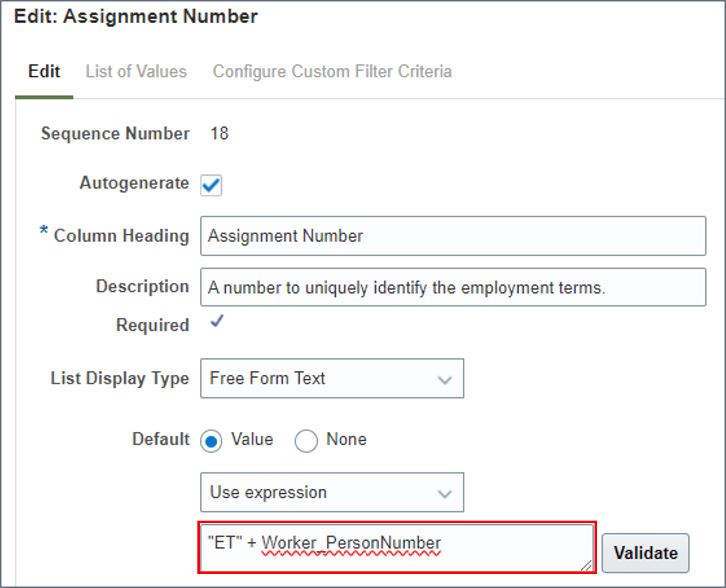Viewport: 726px width, 588px height.
Task: Choose the None default radio button
Action: click(x=306, y=441)
